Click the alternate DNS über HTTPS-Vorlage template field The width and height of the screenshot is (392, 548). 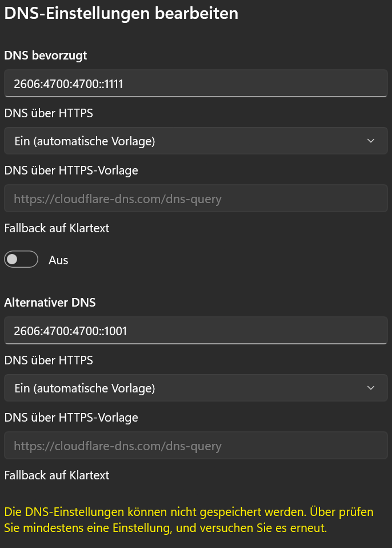[196, 446]
